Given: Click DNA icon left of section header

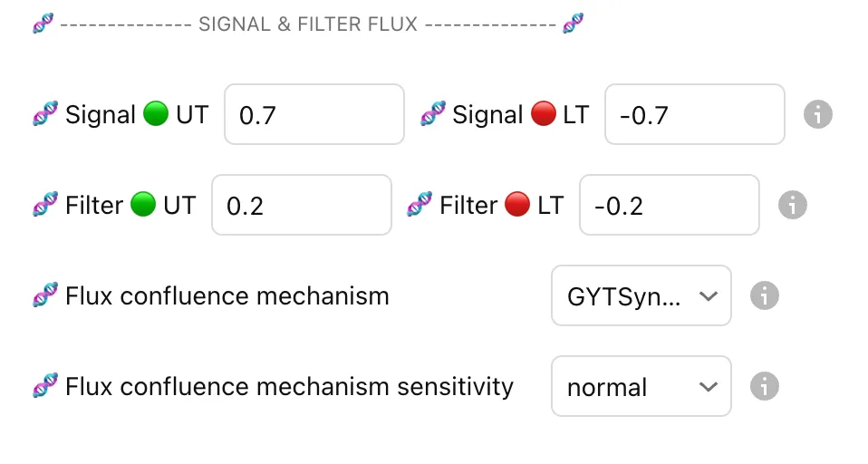Looking at the screenshot, I should pyautogui.click(x=43, y=24).
